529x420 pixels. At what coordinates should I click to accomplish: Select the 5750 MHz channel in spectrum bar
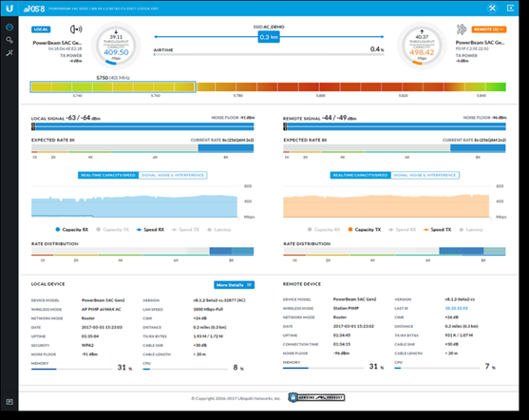pos(113,87)
